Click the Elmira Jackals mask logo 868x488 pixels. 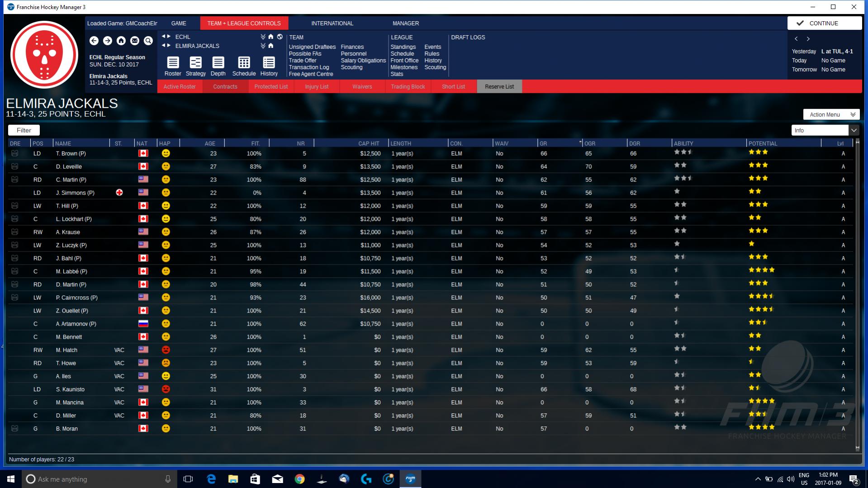(x=44, y=55)
